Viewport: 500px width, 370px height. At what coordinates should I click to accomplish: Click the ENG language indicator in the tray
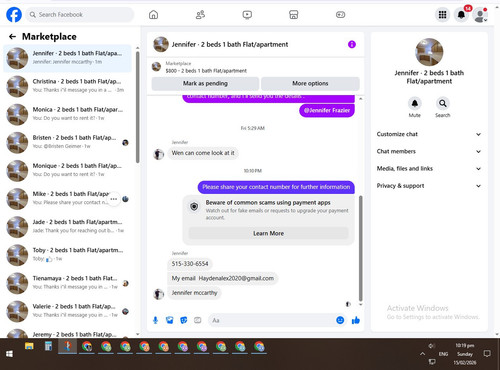pos(443,354)
